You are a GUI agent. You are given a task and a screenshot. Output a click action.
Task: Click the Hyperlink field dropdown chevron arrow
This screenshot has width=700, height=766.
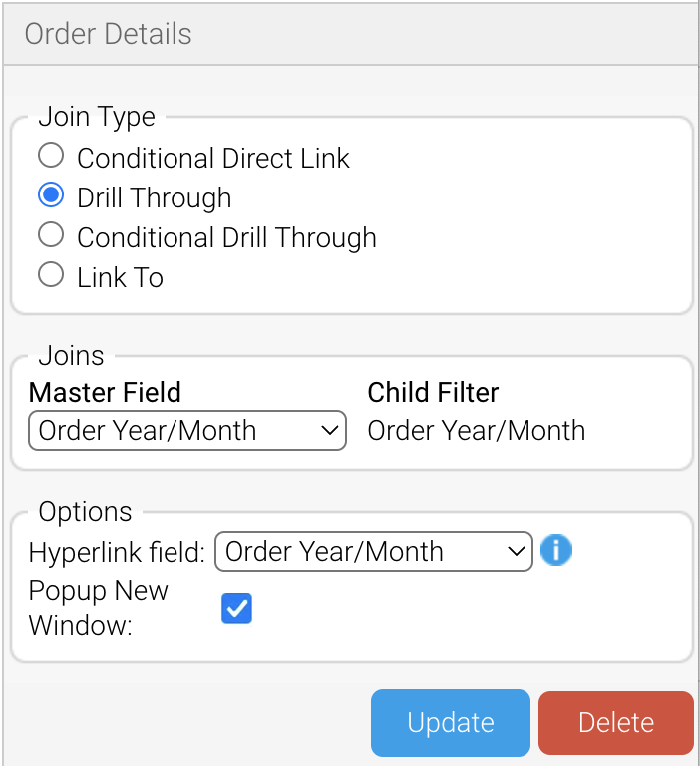517,551
